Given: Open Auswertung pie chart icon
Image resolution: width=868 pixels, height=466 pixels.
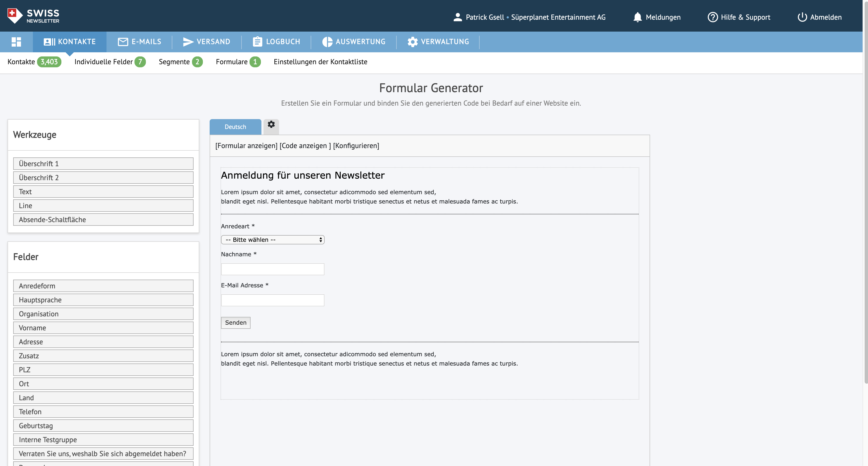Looking at the screenshot, I should (327, 42).
